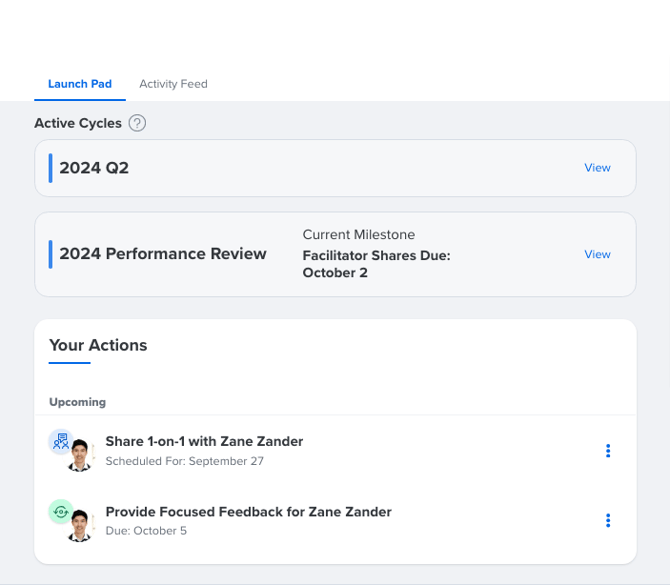Click the Facilitator Shares Due milestone text

tap(376, 264)
